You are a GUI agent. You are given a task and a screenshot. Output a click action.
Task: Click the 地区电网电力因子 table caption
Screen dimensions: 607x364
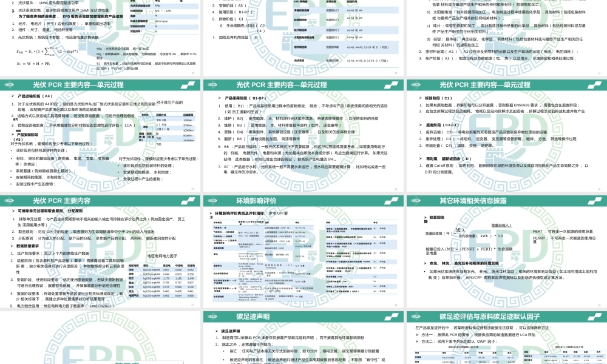coord(162,256)
